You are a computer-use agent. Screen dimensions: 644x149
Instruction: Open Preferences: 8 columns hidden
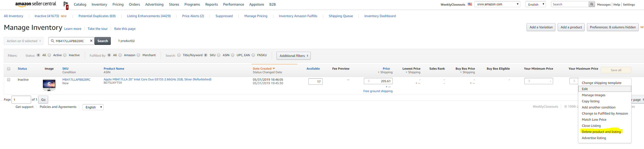point(612,27)
